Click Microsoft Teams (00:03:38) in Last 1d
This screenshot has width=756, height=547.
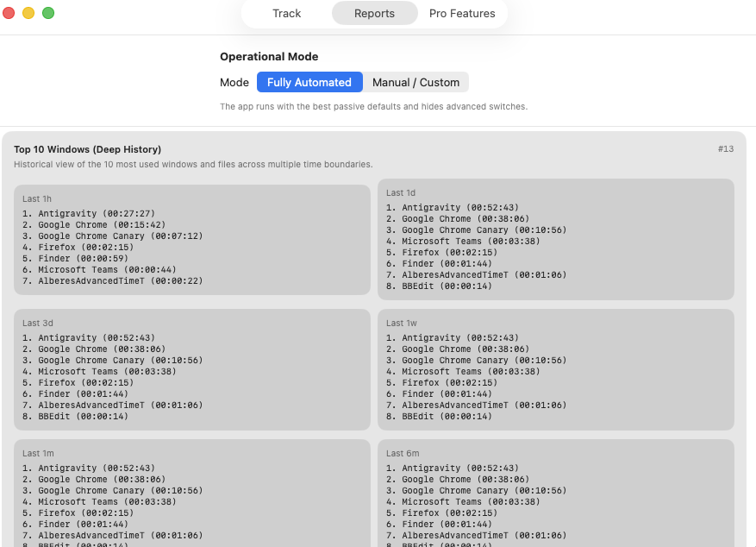pos(463,242)
